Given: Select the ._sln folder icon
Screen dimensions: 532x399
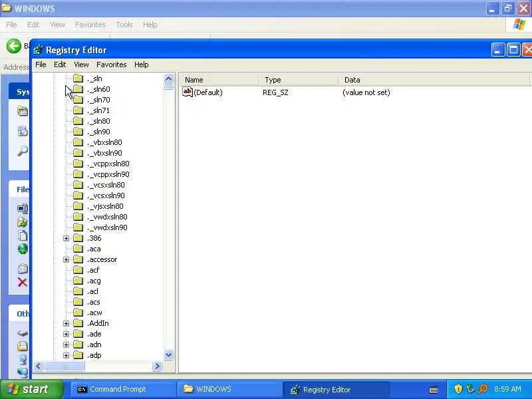Looking at the screenshot, I should click(78, 78).
